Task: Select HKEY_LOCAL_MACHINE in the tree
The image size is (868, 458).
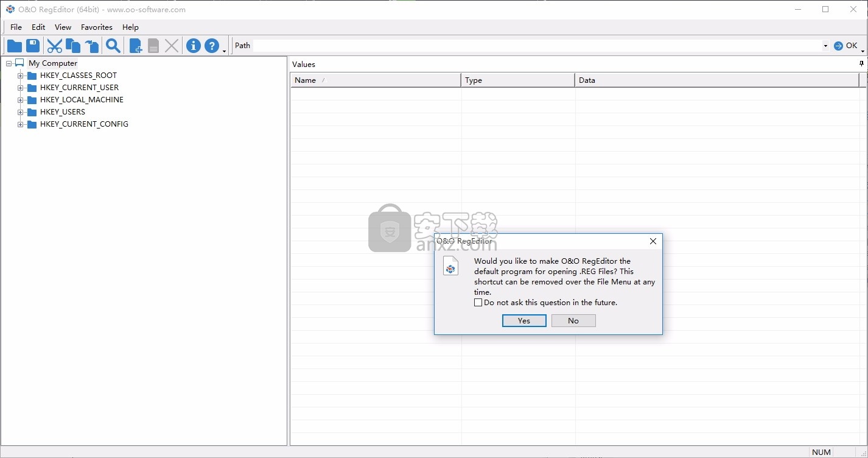Action: pos(82,100)
